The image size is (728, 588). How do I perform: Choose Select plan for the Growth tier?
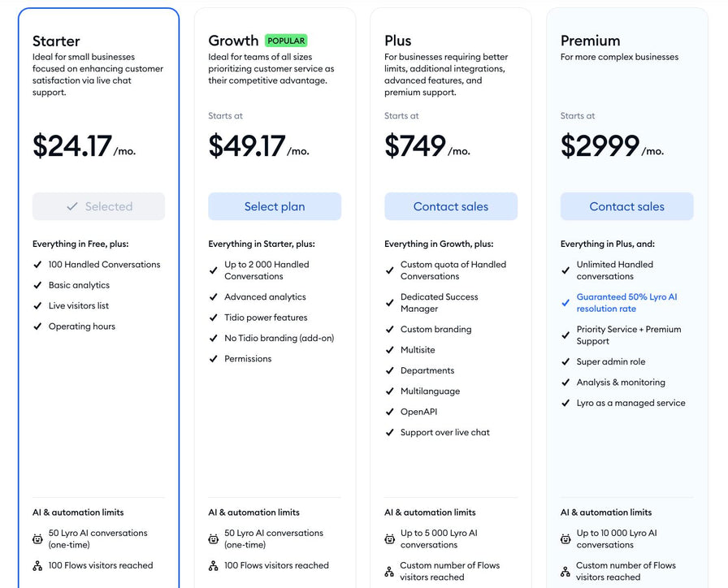275,206
